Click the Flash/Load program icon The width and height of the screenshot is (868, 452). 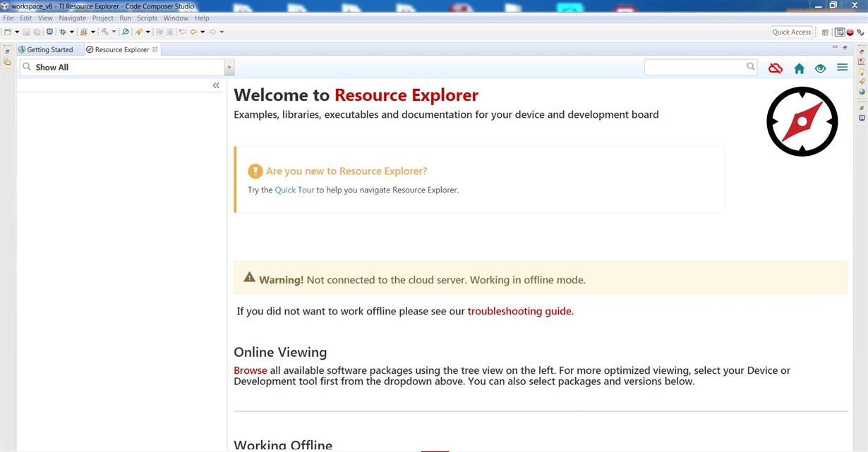(x=83, y=32)
